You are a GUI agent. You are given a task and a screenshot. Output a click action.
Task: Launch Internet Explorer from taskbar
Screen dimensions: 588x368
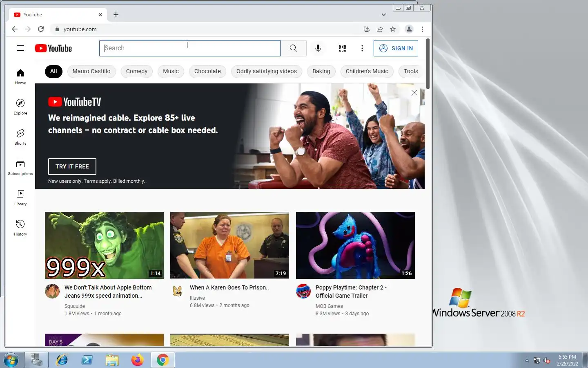pos(62,360)
